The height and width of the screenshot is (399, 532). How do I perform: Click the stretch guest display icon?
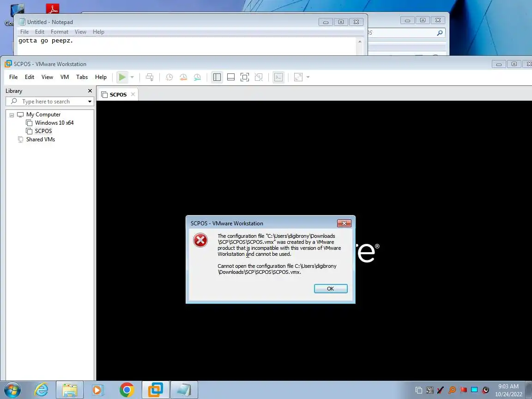click(x=298, y=78)
